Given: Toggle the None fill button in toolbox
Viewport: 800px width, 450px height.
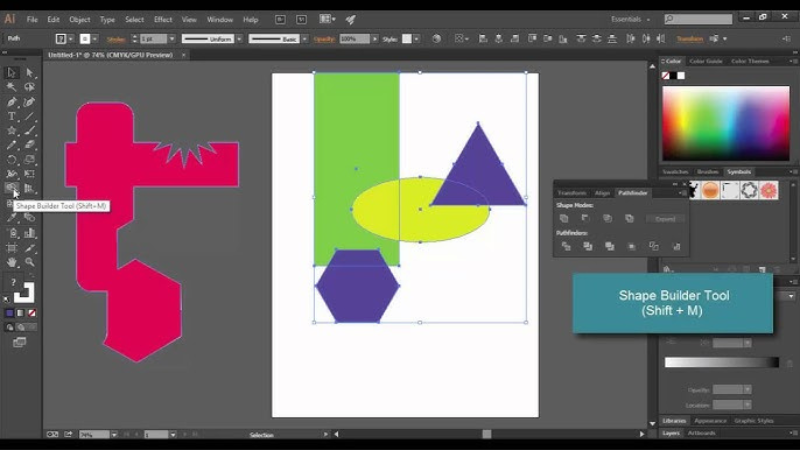Looking at the screenshot, I should pos(32,313).
